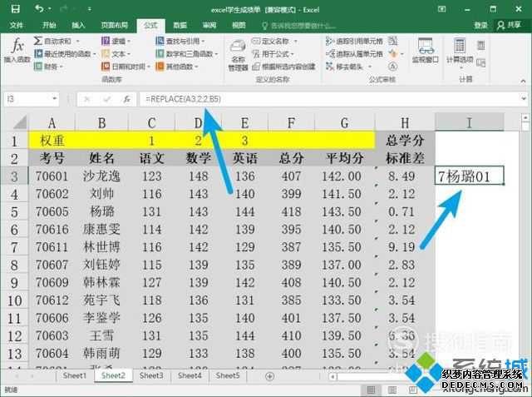Trace Dependents (追踪从属单元格) for the cell
Viewport: 532px width, 397px height.
(x=354, y=53)
